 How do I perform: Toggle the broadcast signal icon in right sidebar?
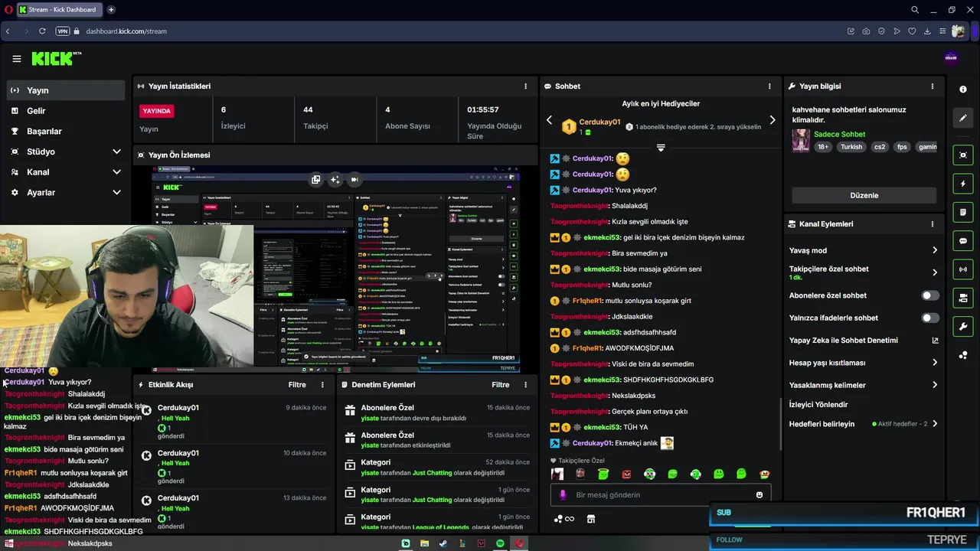coord(963,269)
